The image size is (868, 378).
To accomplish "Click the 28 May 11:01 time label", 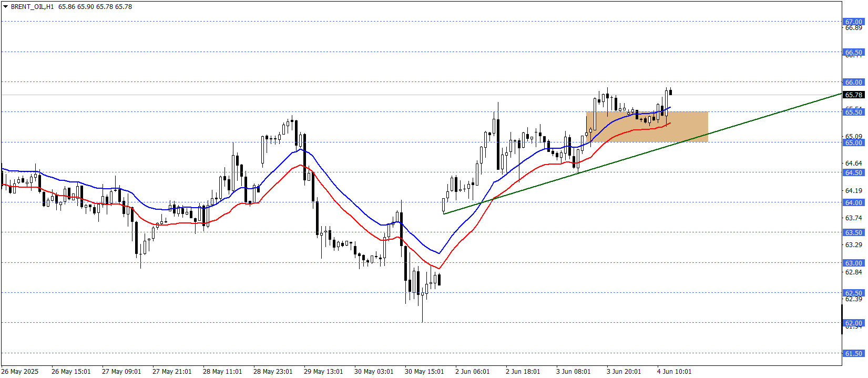I will pos(222,371).
